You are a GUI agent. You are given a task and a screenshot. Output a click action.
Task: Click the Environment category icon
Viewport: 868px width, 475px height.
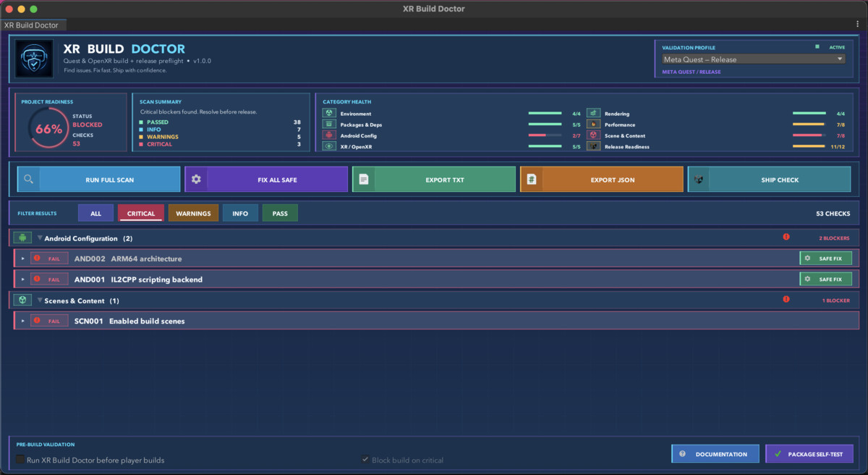click(328, 114)
